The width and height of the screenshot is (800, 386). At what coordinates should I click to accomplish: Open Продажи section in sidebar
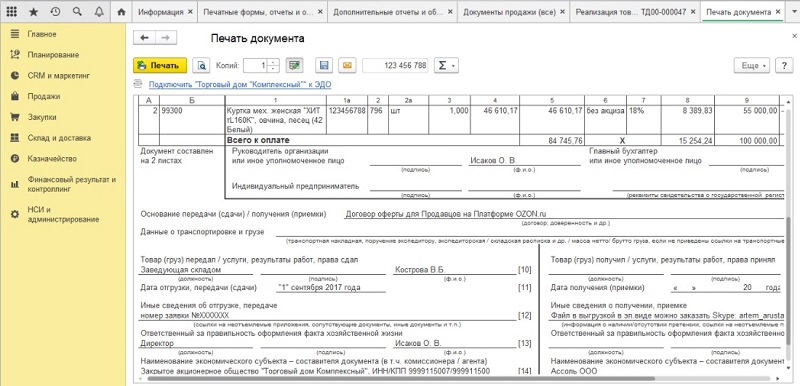coord(44,96)
